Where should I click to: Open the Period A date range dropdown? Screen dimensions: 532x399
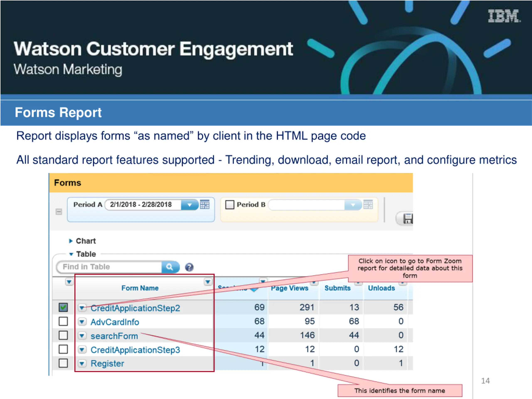[x=190, y=205]
